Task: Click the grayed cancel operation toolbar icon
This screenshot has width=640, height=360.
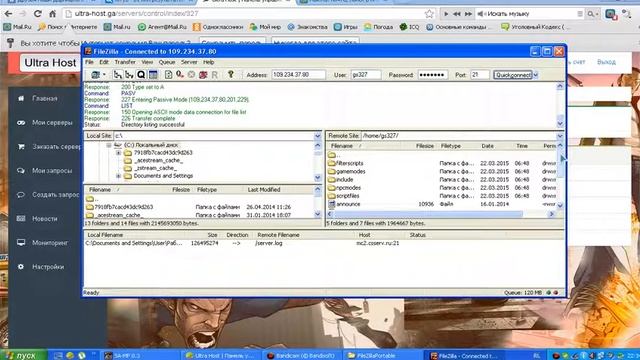Action: pos(191,75)
